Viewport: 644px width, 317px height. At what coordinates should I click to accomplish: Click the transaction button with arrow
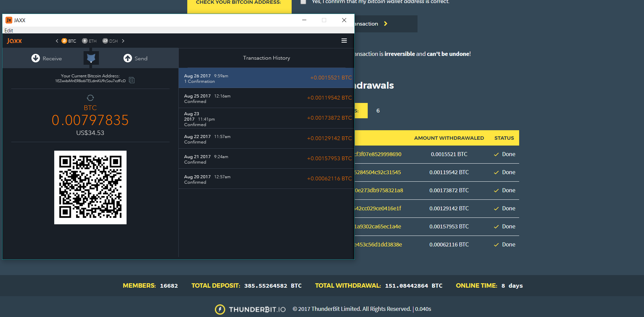[x=386, y=24]
